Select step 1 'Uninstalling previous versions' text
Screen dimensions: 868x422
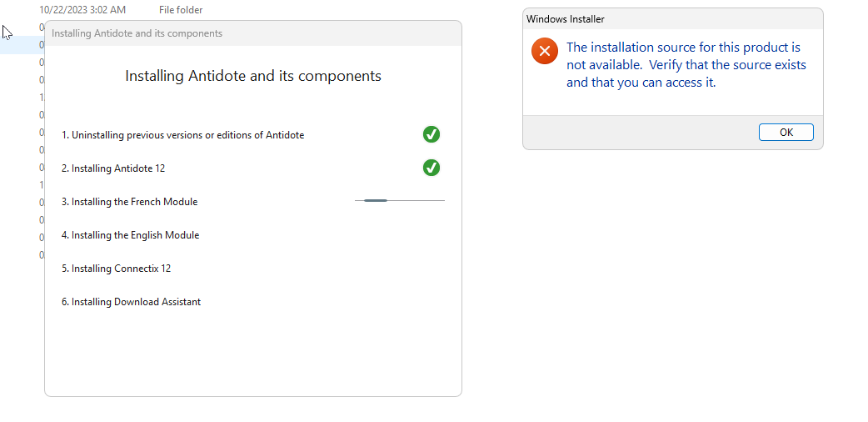point(182,135)
